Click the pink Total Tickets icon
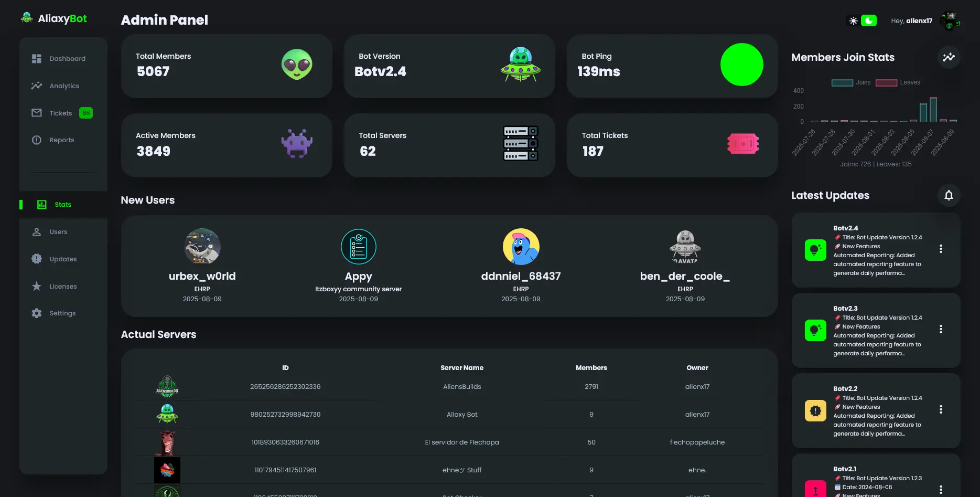Viewport: 980px width, 497px height. pyautogui.click(x=742, y=144)
